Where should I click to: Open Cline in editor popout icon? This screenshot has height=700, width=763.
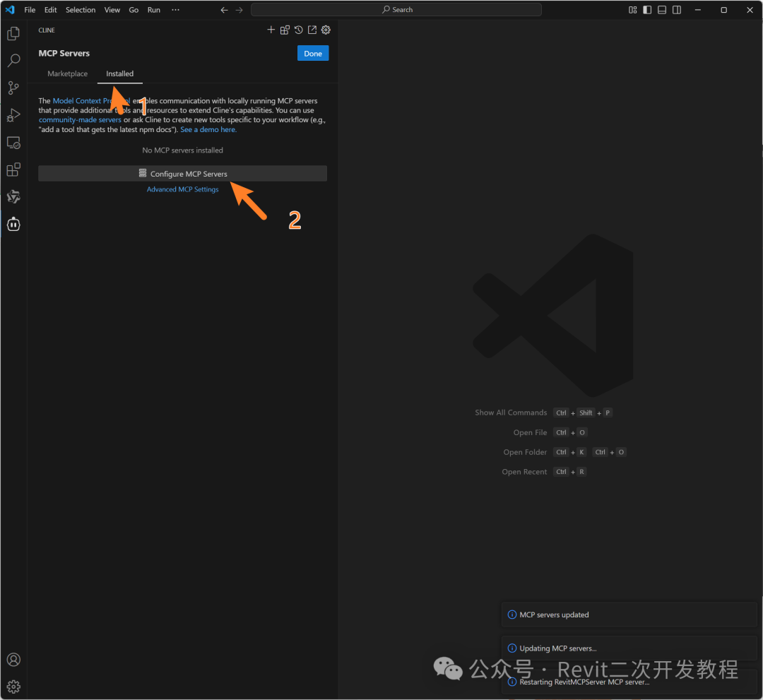pyautogui.click(x=312, y=30)
